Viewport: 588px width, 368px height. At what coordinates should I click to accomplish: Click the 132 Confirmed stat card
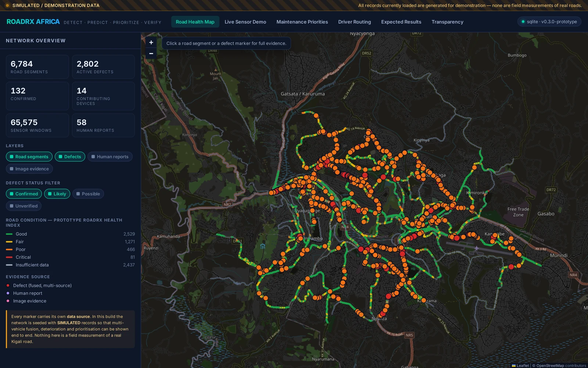[37, 96]
